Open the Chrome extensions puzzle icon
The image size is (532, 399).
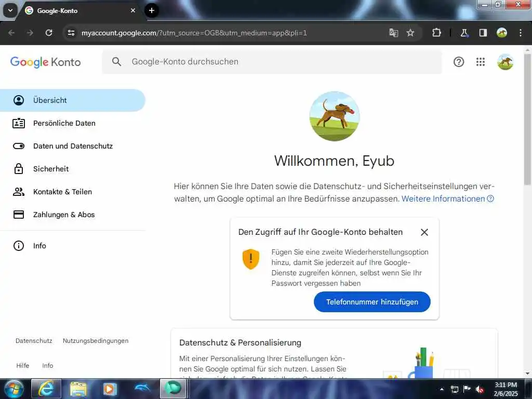click(436, 33)
